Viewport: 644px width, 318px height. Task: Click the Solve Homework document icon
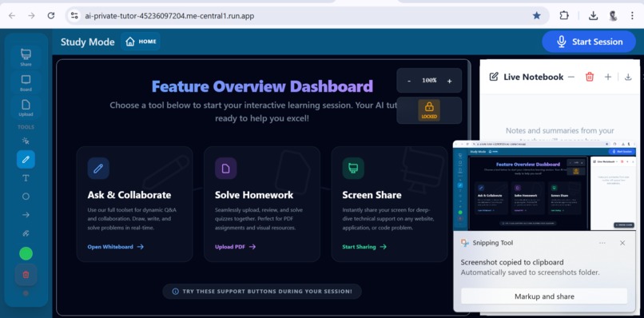[x=226, y=168]
